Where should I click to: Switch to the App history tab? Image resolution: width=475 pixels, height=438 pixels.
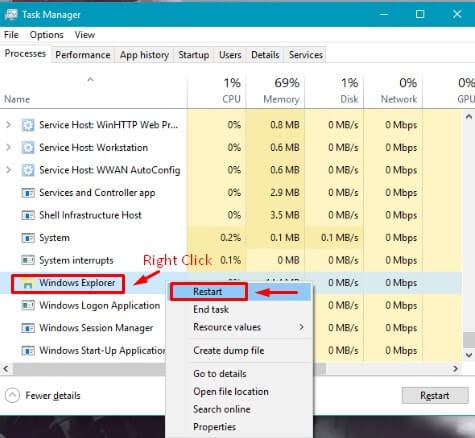(x=144, y=55)
